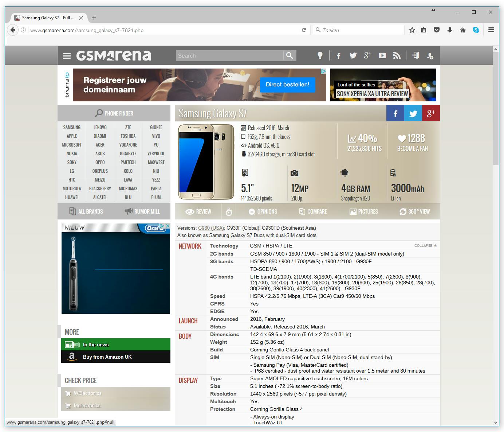Click the scrollbar up arrow
The image size is (504, 432).
(496, 49)
